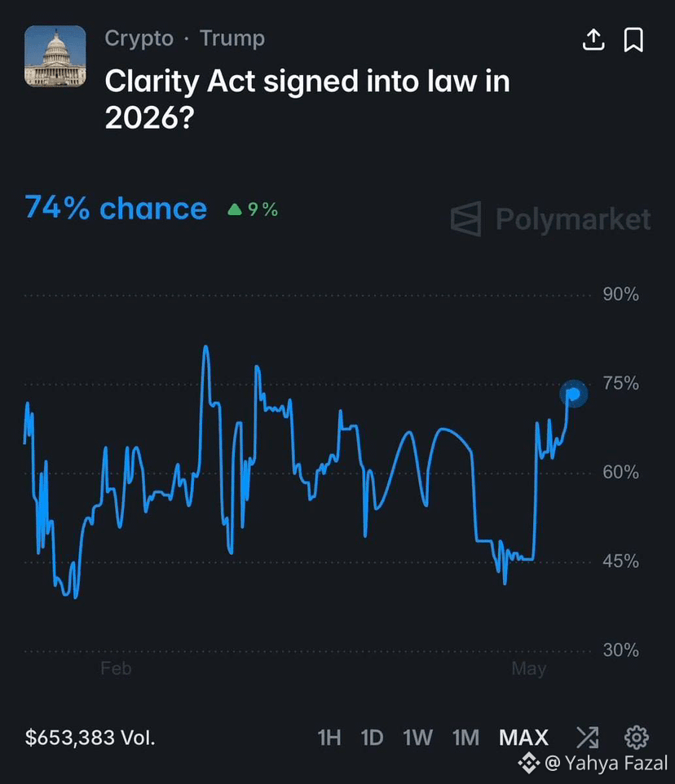Viewport: 675px width, 784px height.
Task: Open chart settings gear icon
Action: (x=637, y=737)
